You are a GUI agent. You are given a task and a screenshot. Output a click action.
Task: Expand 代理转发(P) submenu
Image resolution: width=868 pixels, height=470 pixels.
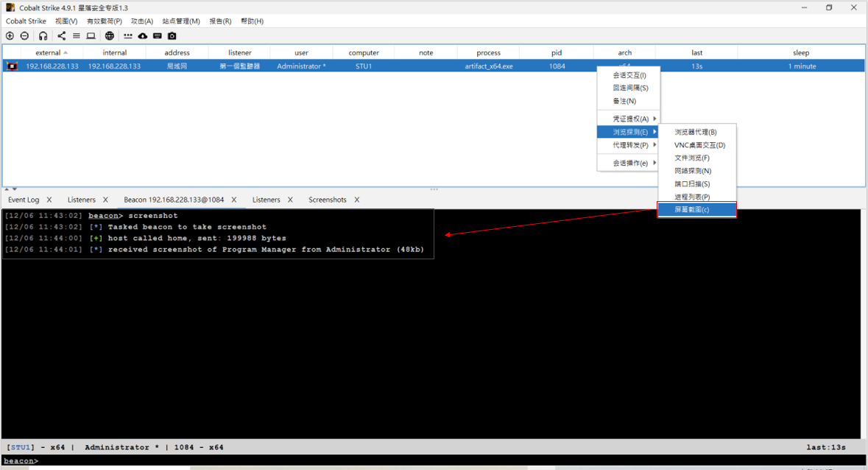628,145
